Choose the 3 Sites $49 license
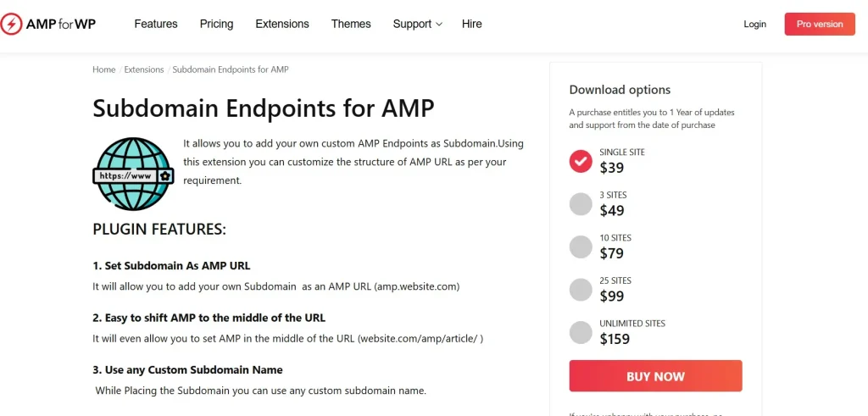This screenshot has height=416, width=868. click(x=581, y=204)
